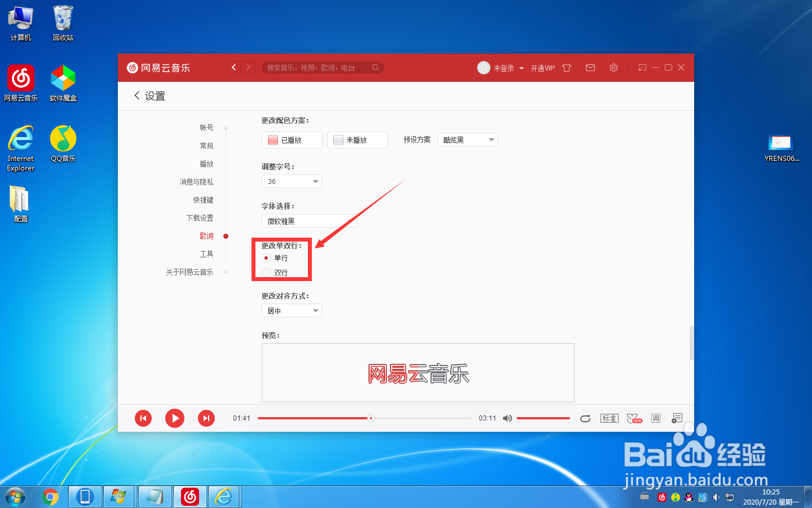Open the theme skin selector icon
Screen dimensions: 812x508
(x=567, y=68)
